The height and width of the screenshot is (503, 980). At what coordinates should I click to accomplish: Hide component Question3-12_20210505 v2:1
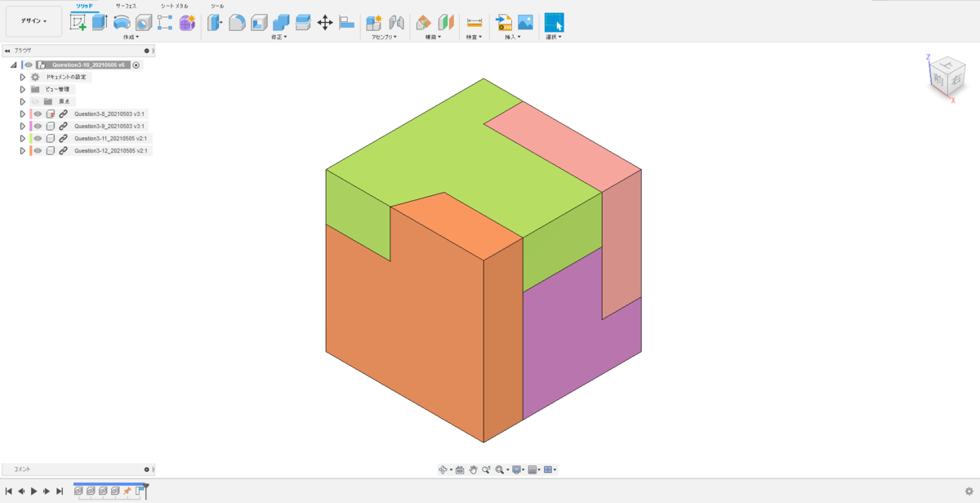pyautogui.click(x=38, y=150)
